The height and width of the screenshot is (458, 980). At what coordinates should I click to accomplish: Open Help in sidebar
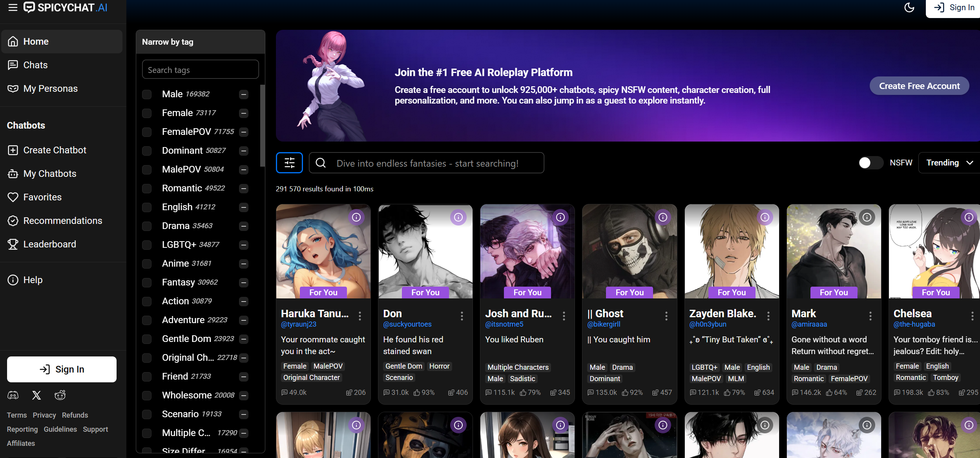point(62,280)
